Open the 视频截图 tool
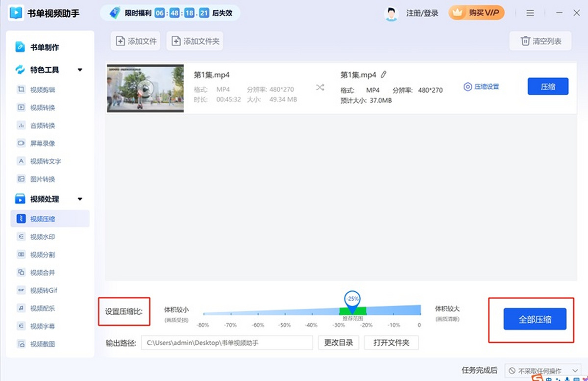 coord(36,344)
